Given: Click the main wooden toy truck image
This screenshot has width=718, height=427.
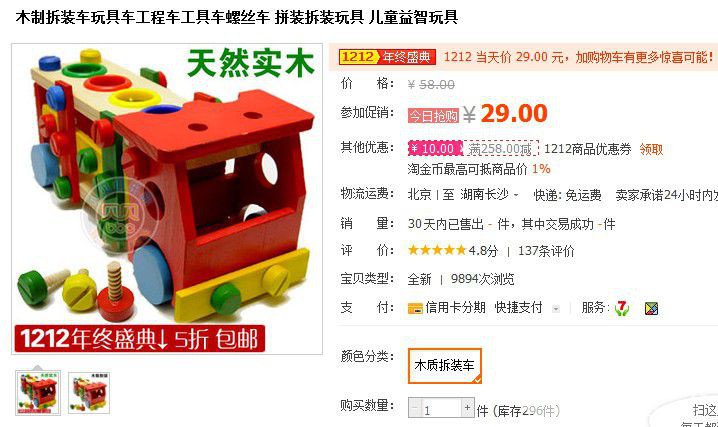Looking at the screenshot, I should click(167, 199).
